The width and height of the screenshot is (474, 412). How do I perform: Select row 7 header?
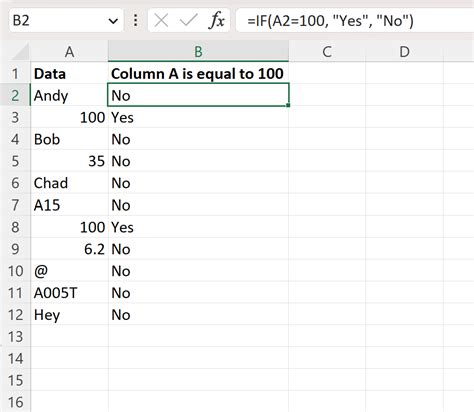(x=15, y=205)
